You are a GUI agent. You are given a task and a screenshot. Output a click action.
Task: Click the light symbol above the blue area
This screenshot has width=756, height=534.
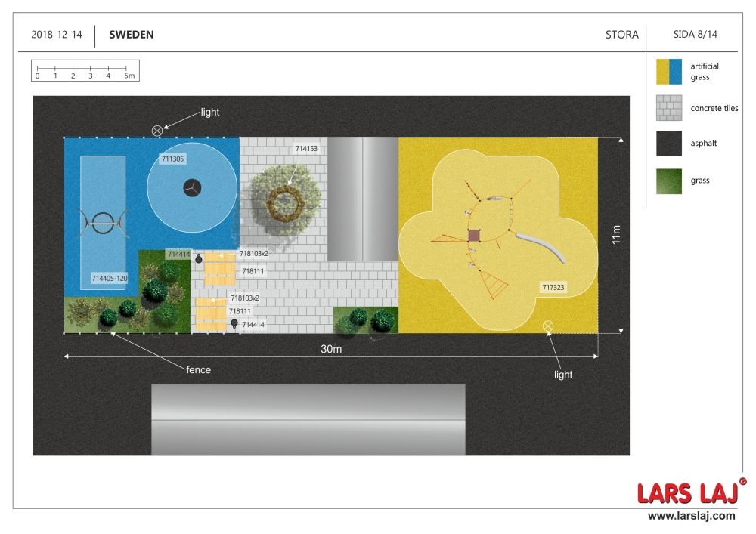[157, 130]
